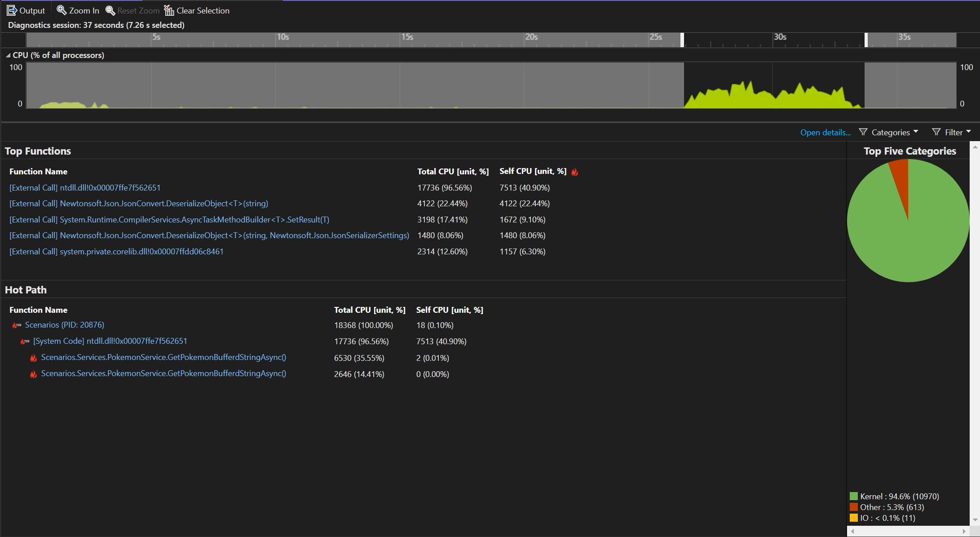Click flame icon for the 6530 GetPokemonBufferdStringAsync row
Image resolution: width=980 pixels, height=537 pixels.
[x=33, y=358]
